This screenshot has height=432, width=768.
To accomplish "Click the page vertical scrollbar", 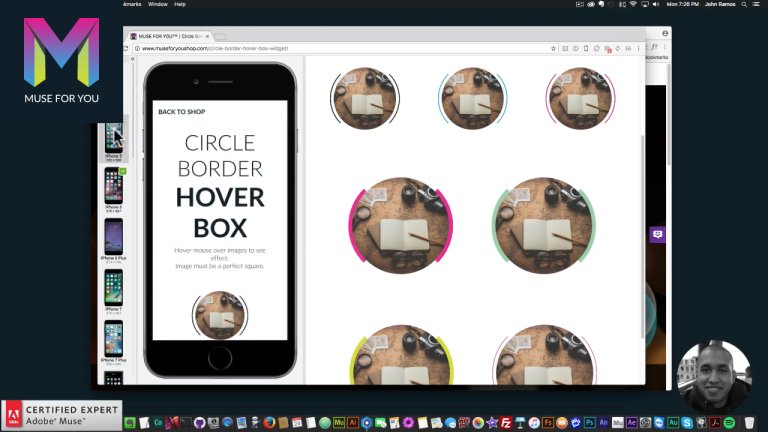I will tap(643, 235).
